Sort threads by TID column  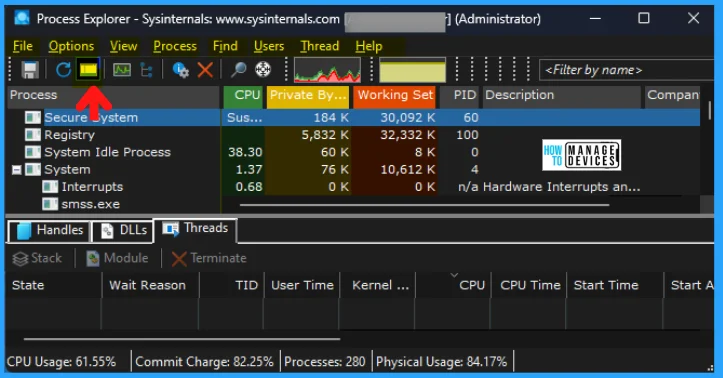(231, 285)
